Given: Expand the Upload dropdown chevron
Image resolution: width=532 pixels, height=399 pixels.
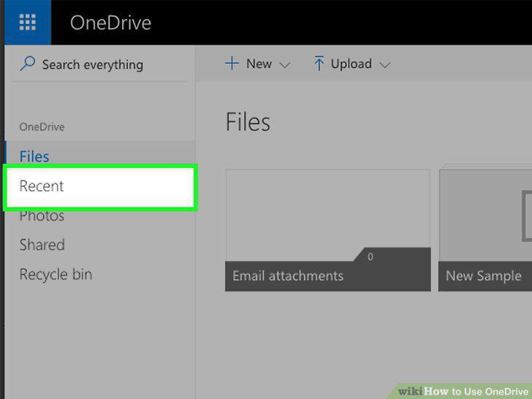Looking at the screenshot, I should point(384,65).
